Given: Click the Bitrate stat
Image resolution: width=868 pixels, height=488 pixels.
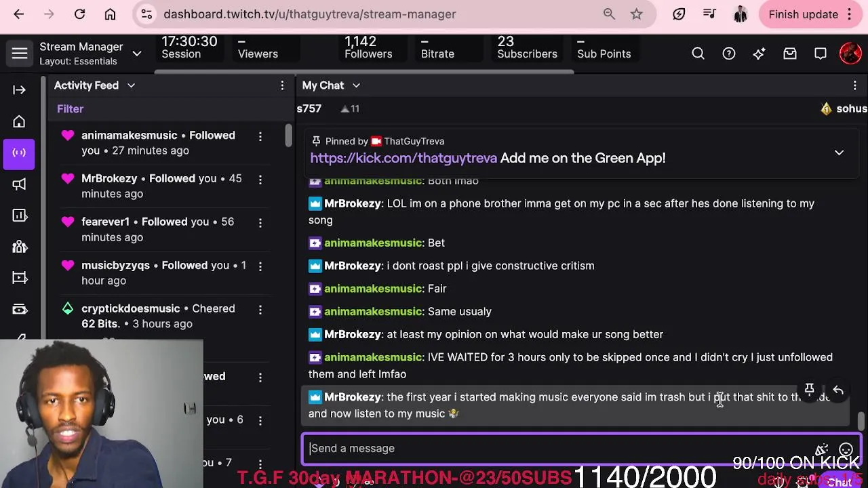Looking at the screenshot, I should [437, 47].
